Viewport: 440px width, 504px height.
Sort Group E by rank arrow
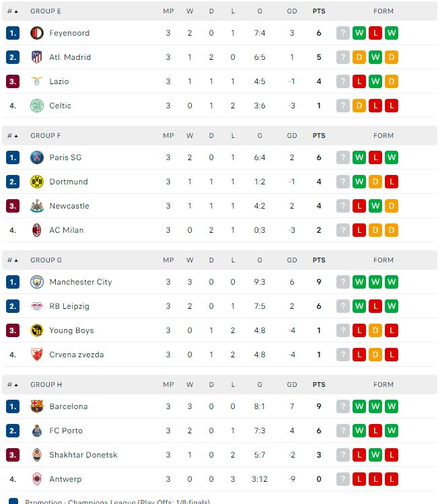(15, 11)
